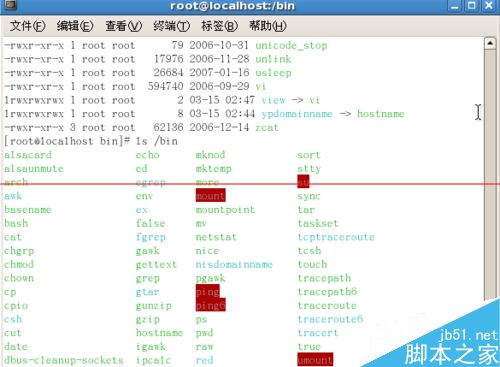Close the root@localhost terminal window
This screenshot has width=500, height=367.
click(x=489, y=6)
